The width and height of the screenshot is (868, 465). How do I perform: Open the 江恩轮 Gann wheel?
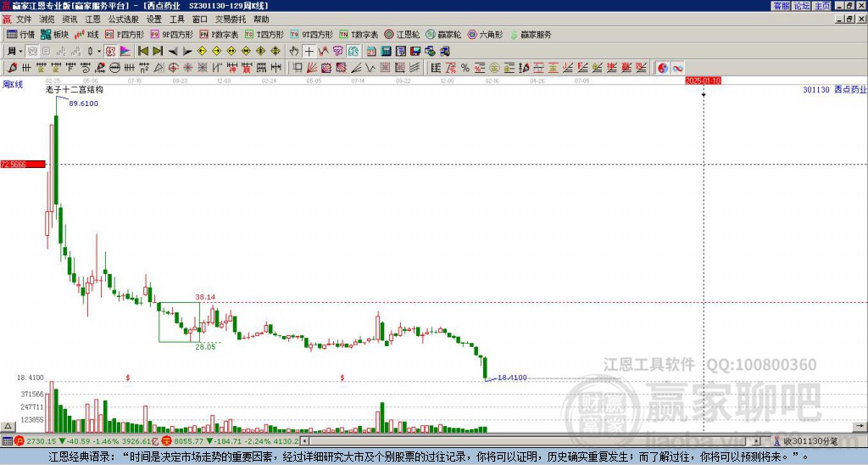[x=402, y=34]
